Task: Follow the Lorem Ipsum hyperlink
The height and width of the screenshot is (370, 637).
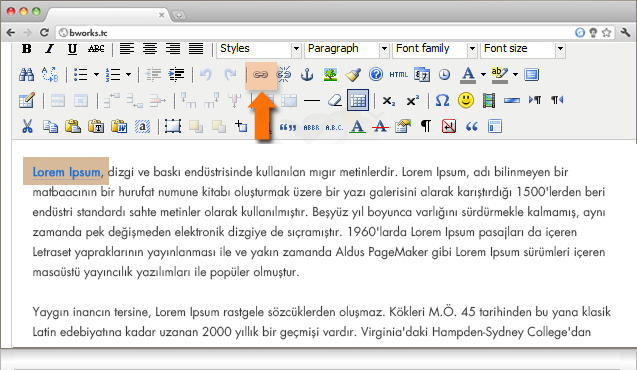Action: [x=66, y=172]
